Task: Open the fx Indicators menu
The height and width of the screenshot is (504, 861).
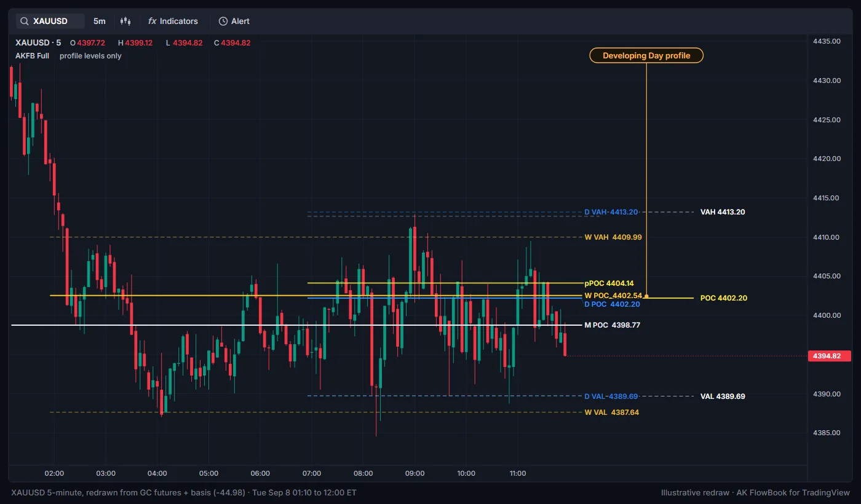Action: click(173, 21)
